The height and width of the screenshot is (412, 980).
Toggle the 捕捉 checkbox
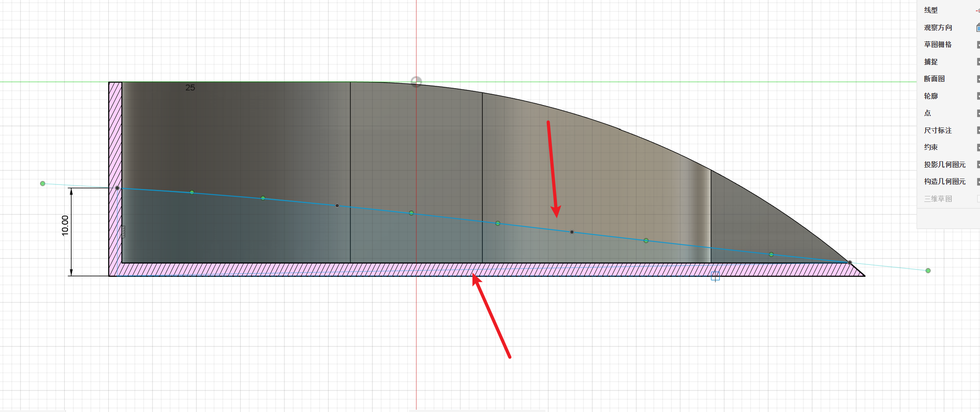tap(978, 62)
